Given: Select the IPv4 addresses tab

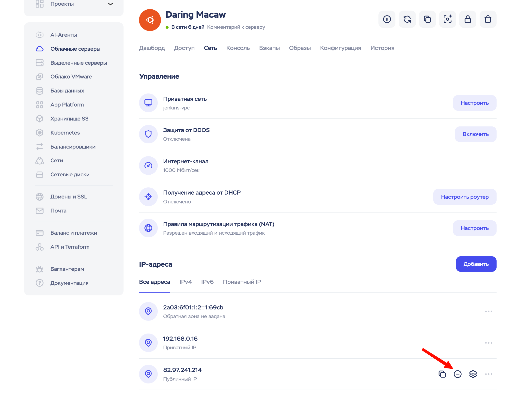Looking at the screenshot, I should pos(186,282).
